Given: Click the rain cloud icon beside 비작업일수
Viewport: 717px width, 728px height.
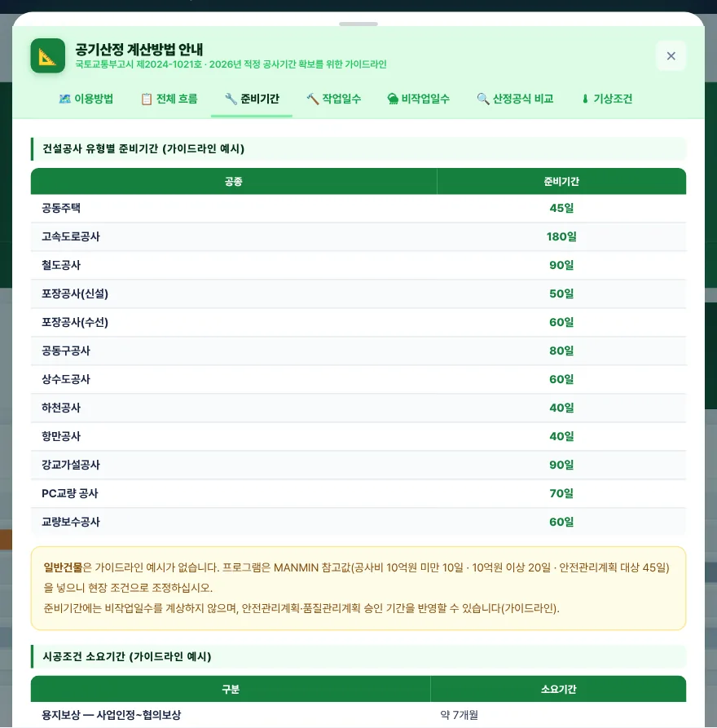Looking at the screenshot, I should (x=393, y=99).
